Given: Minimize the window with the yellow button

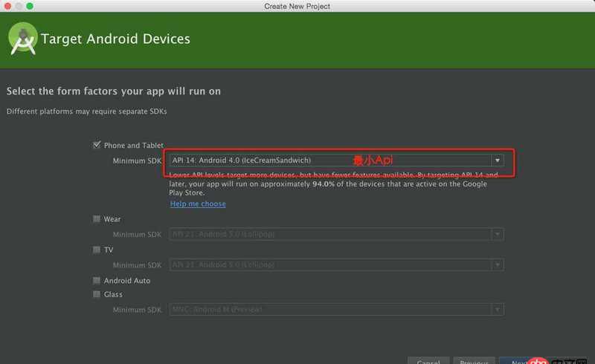Looking at the screenshot, I should click(x=19, y=6).
